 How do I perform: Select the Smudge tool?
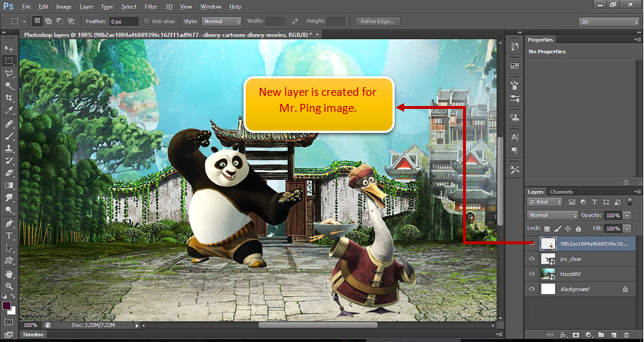pos(9,198)
